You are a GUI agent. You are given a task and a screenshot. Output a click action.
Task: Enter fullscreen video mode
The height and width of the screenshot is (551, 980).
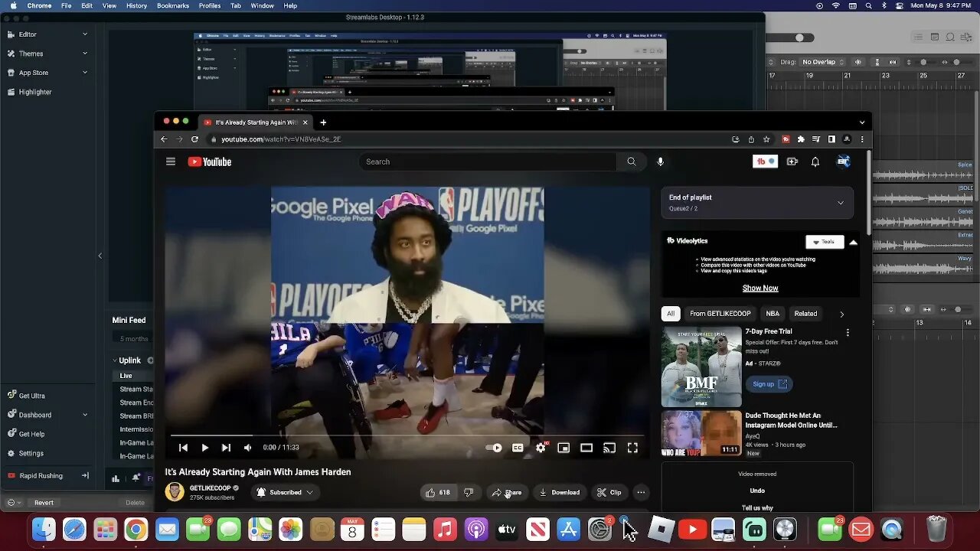(x=632, y=448)
